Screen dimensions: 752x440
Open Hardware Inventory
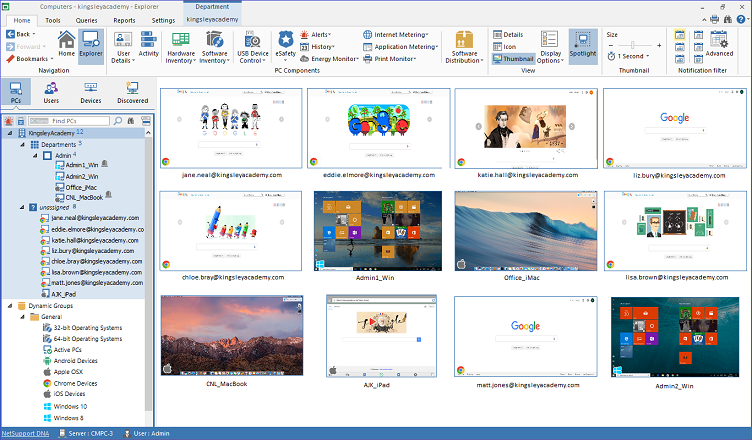click(x=181, y=47)
